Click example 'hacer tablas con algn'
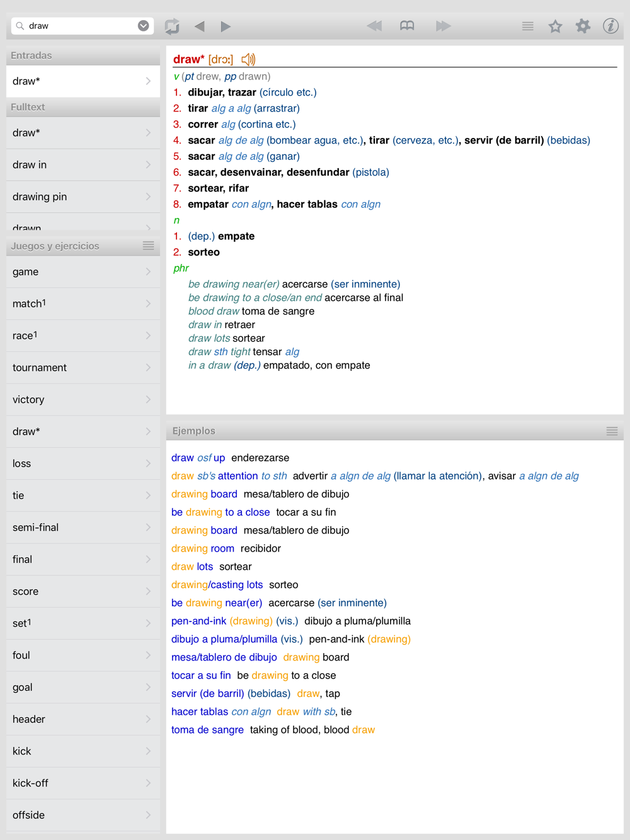This screenshot has height=840, width=630. pyautogui.click(x=221, y=712)
